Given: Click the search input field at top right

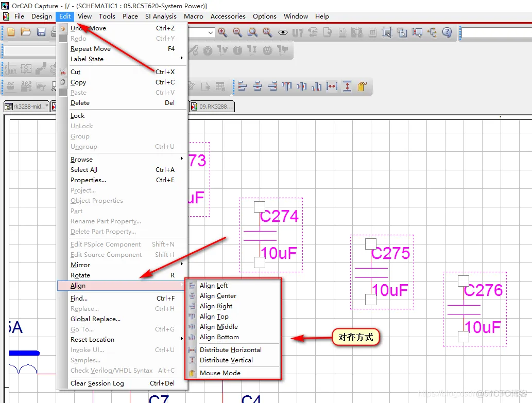Looking at the screenshot, I should point(496,32).
